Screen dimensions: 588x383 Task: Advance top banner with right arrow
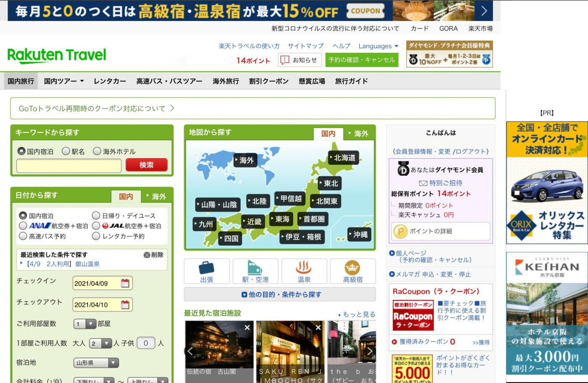pyautogui.click(x=484, y=11)
